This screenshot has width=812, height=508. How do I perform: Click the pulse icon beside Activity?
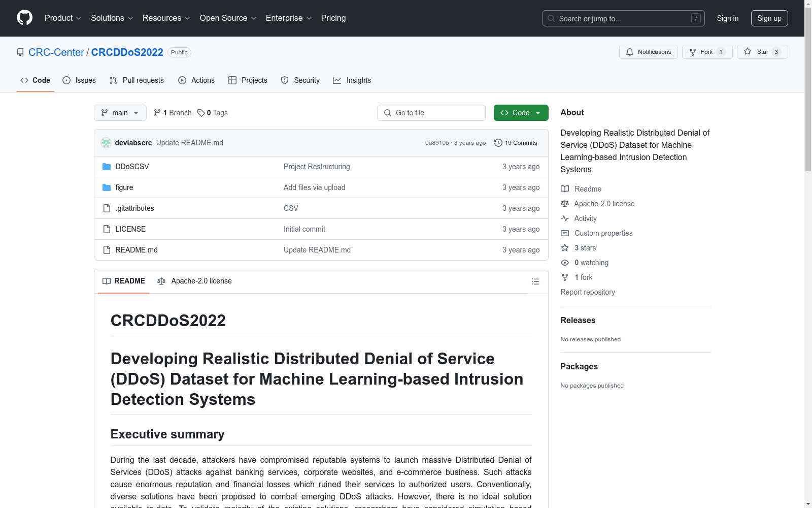(x=565, y=218)
